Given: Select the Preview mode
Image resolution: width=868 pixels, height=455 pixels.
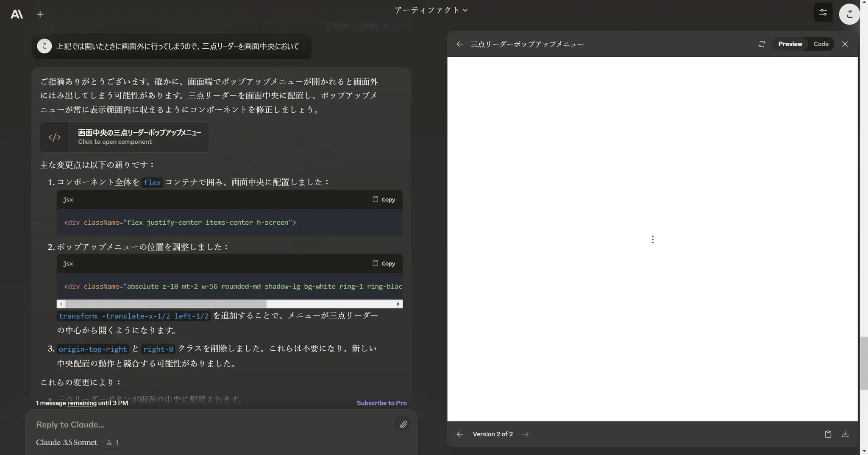Looking at the screenshot, I should (789, 44).
